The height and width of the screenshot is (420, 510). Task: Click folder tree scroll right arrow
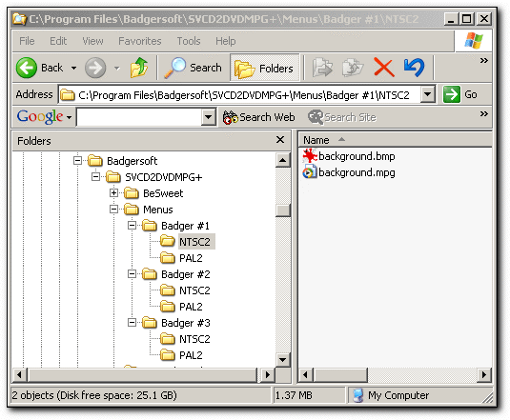tap(267, 375)
